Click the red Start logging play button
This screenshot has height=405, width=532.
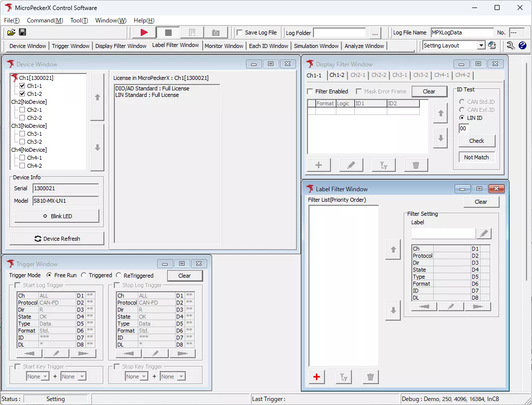pyautogui.click(x=144, y=32)
